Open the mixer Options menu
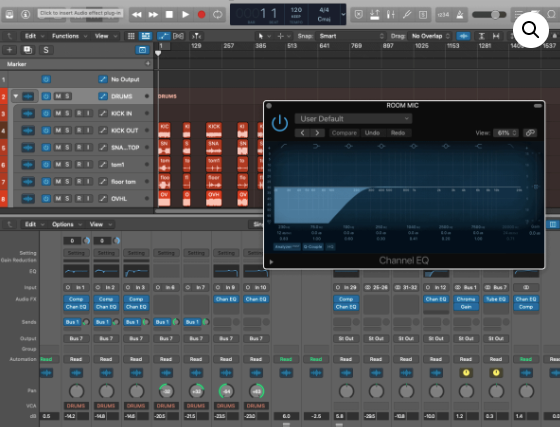560x427 pixels. [x=67, y=224]
